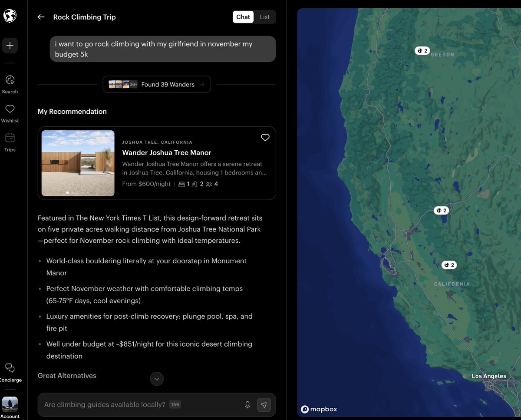Switch to the Chat view tab
This screenshot has height=420, width=521.
click(x=243, y=17)
